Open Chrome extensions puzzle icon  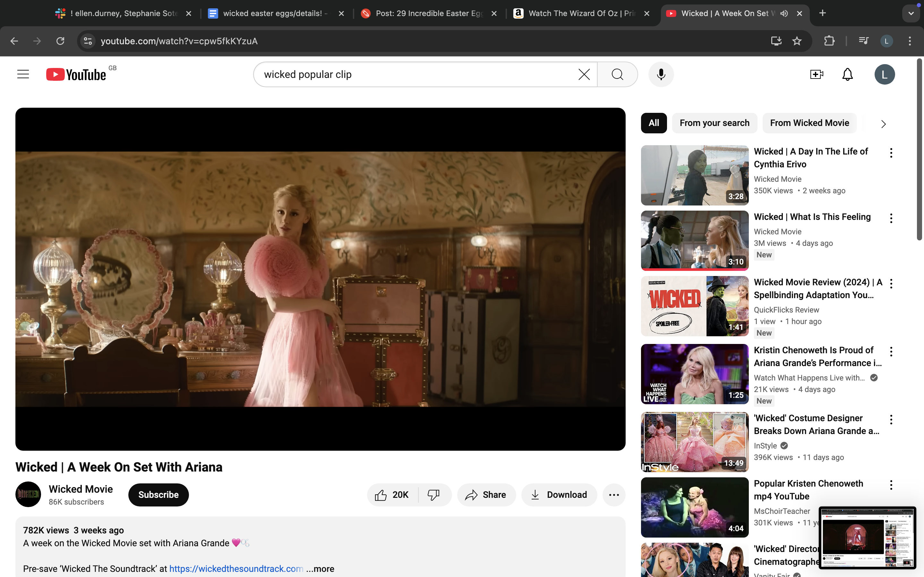click(829, 41)
